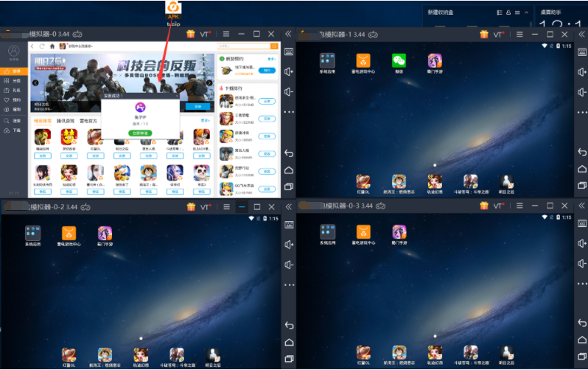The image size is (588, 370).
Task: Raise volume in 模拟器-0 side toolbar
Action: (x=289, y=71)
